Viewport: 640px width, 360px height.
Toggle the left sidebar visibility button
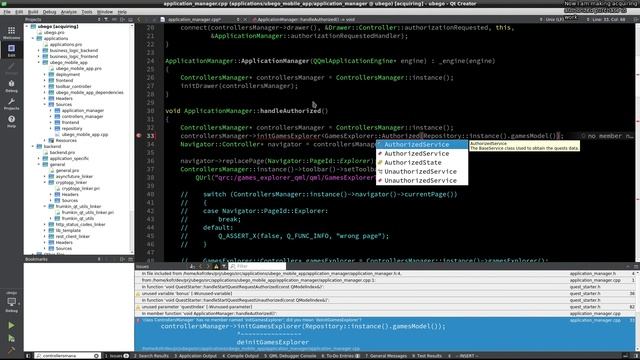click(28, 356)
